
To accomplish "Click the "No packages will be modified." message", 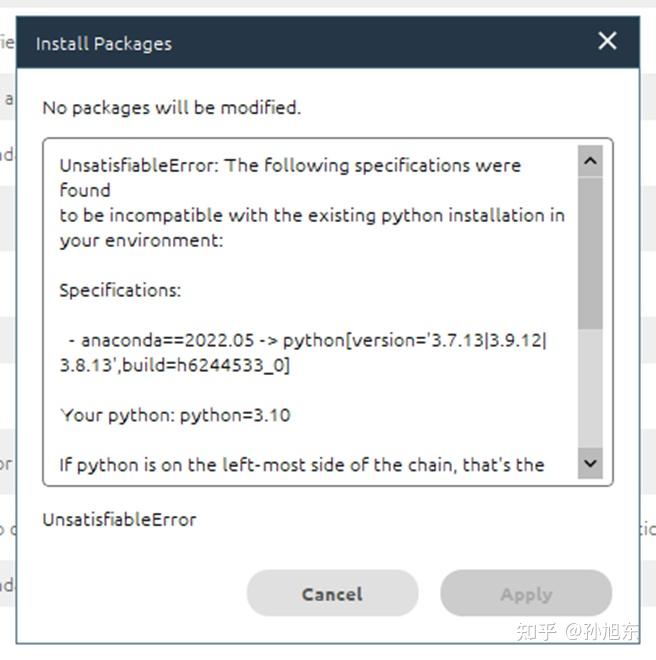I will [171, 107].
